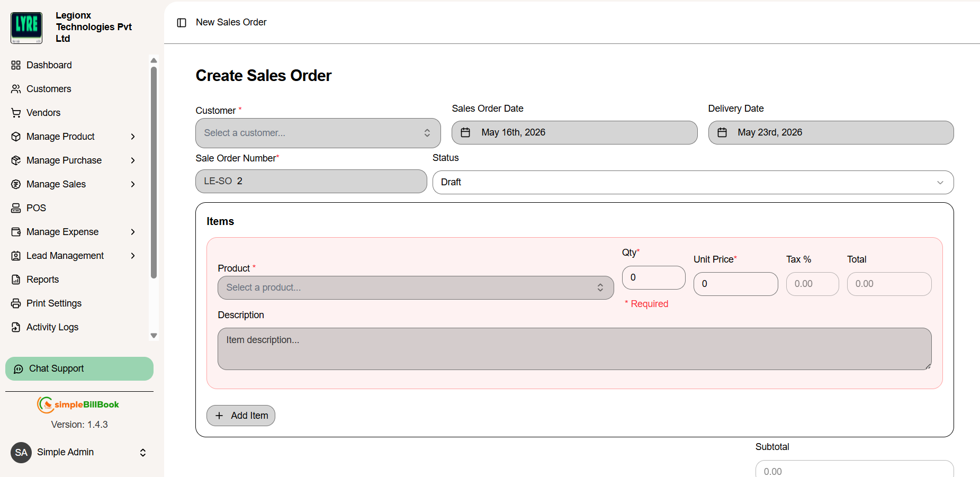Click the Subtotal field
This screenshot has height=477, width=980.
855,469
